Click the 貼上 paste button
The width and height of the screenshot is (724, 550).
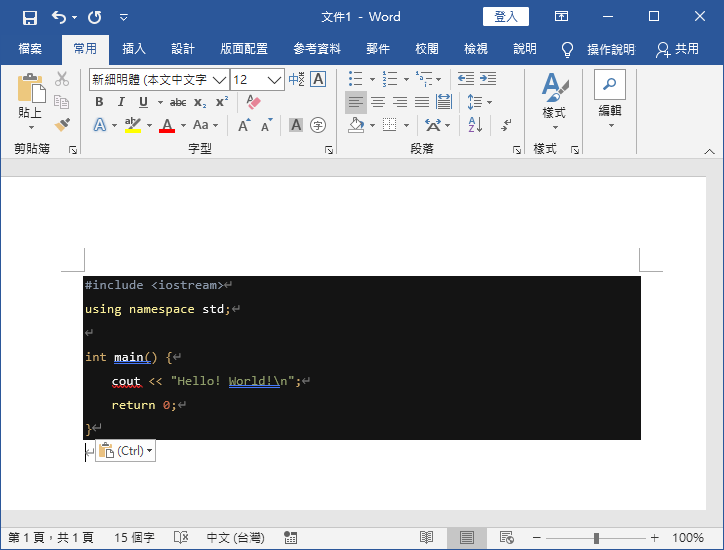(31, 95)
